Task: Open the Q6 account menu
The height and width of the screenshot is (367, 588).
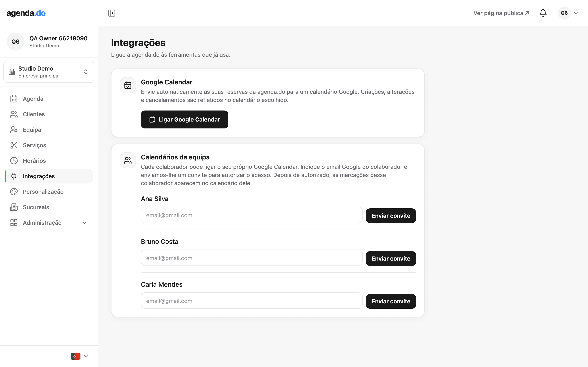Action: (x=568, y=13)
